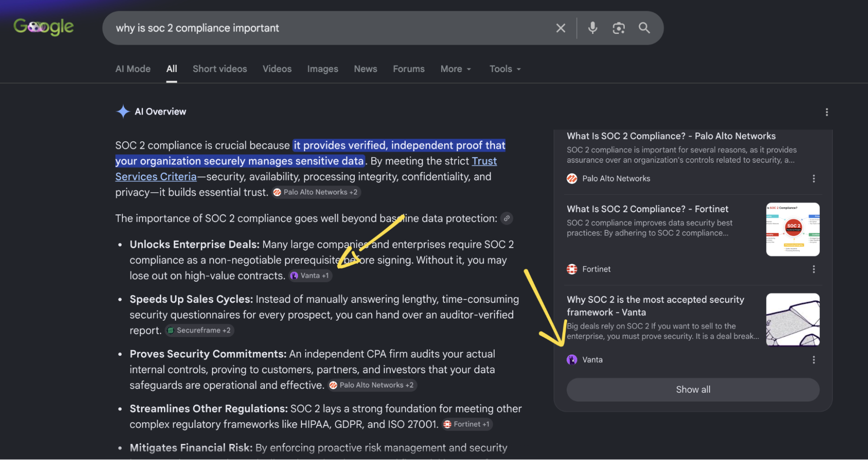Click the Palo Alto Networks favicon in sources
The width and height of the screenshot is (868, 460).
tap(572, 179)
